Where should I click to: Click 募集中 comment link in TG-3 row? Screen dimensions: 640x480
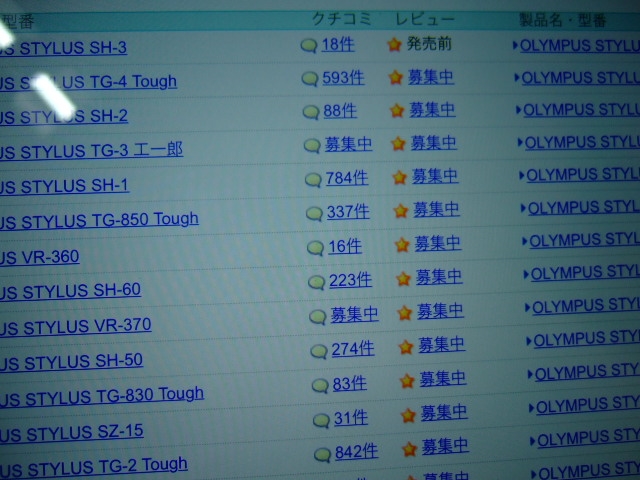click(x=348, y=144)
